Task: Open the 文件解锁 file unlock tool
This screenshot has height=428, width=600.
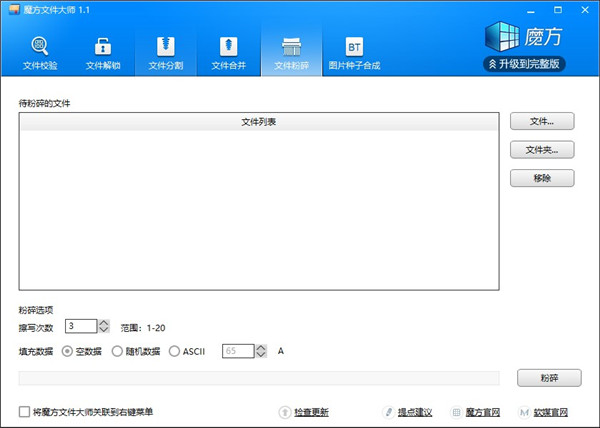Action: (x=103, y=53)
